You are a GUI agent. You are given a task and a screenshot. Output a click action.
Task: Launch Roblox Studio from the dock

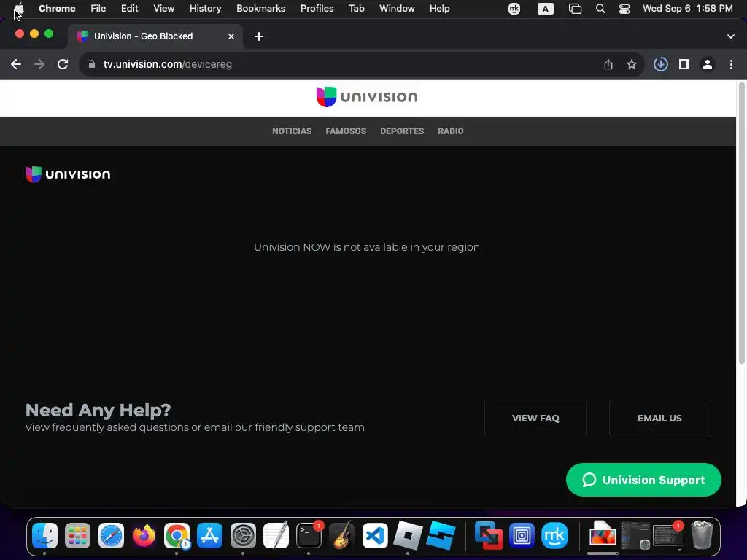tap(441, 535)
